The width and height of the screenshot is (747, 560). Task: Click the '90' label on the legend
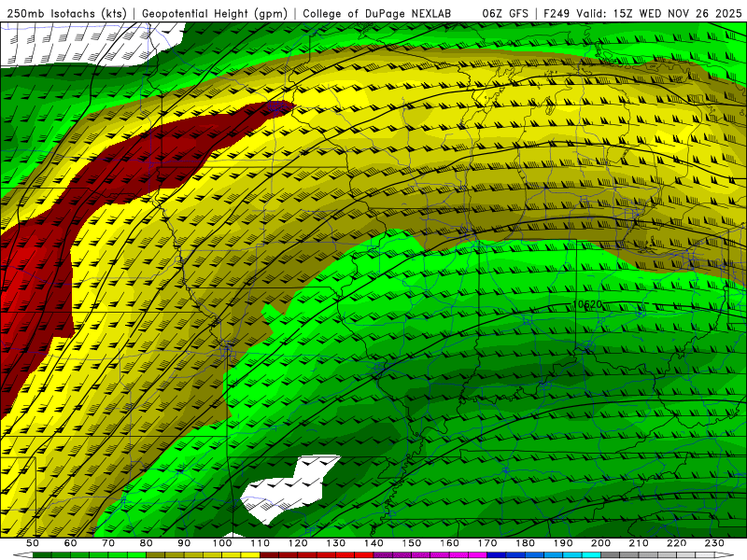coord(184,543)
